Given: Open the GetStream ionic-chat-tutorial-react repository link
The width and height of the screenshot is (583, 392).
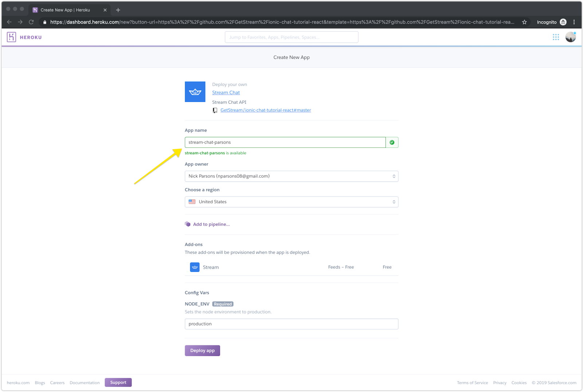Looking at the screenshot, I should (x=265, y=110).
